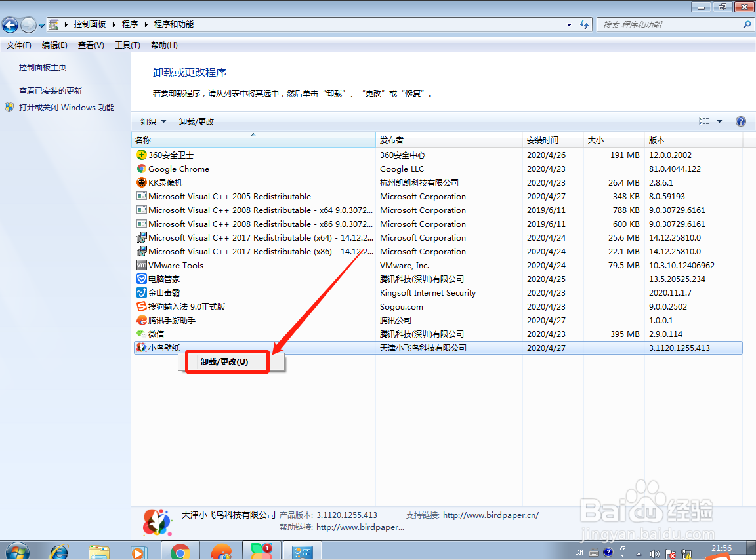Expand the address bar history dropdown
This screenshot has height=560, width=756.
(569, 24)
